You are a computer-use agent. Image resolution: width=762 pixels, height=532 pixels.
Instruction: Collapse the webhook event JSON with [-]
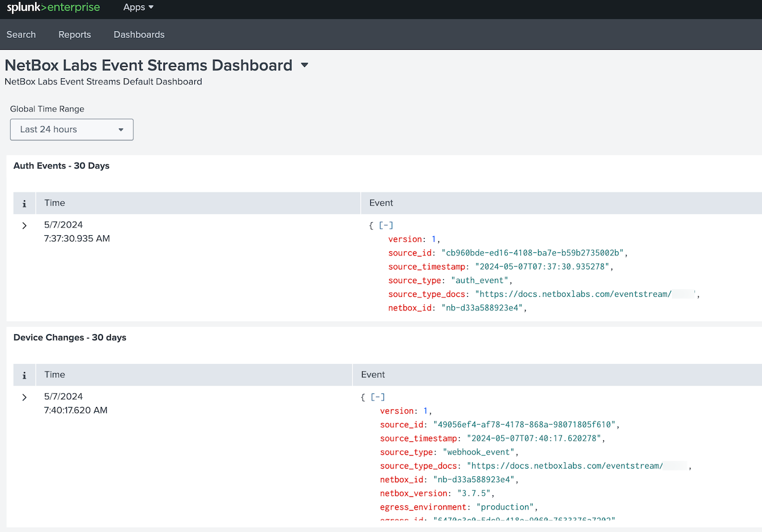pos(377,397)
